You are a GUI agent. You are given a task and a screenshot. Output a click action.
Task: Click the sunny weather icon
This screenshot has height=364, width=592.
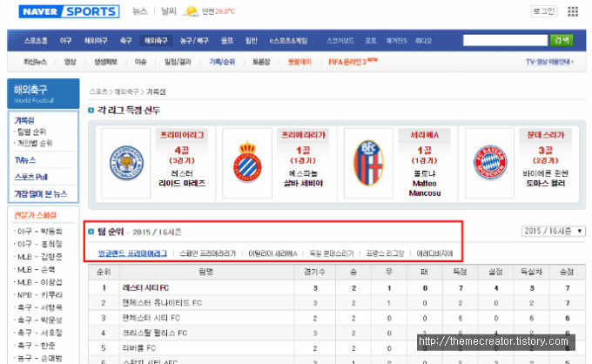(191, 11)
